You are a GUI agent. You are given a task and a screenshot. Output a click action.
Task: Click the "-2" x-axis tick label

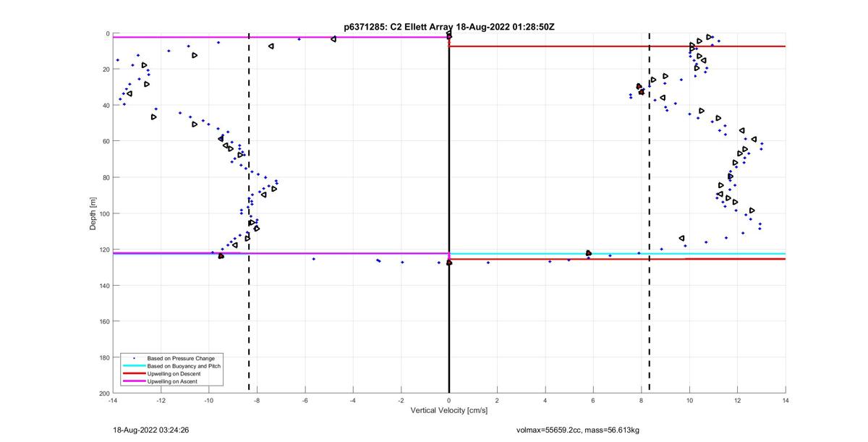pos(401,400)
